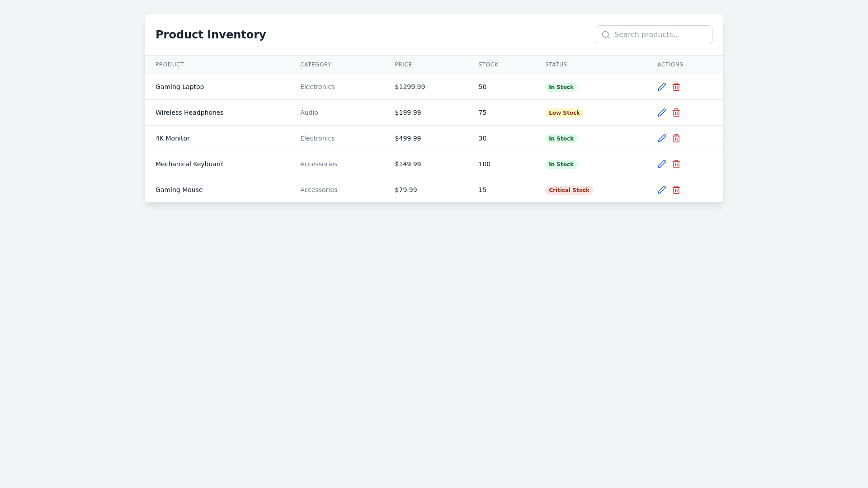Edit the Gaming Mouse item

click(x=662, y=190)
